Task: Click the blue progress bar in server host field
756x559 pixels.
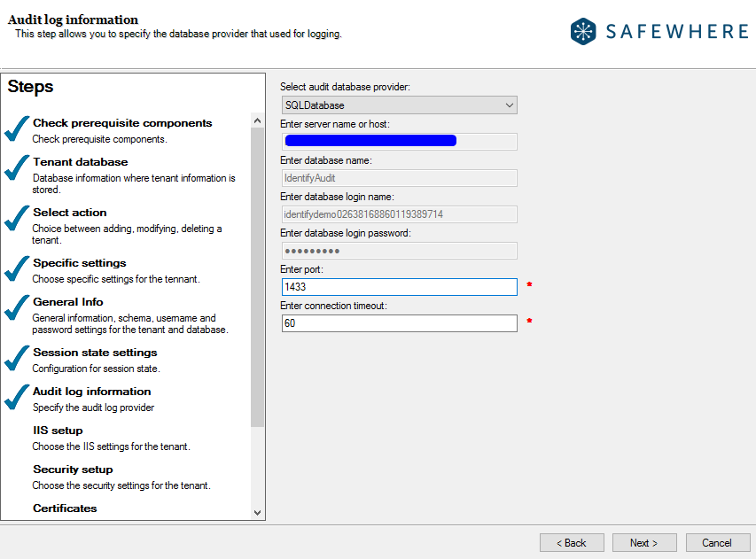Action: (370, 140)
